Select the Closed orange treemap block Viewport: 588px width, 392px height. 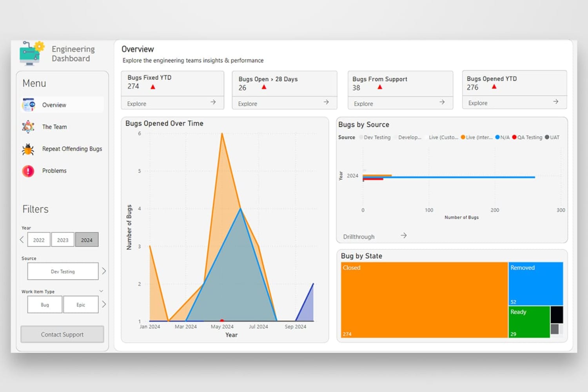coord(424,300)
